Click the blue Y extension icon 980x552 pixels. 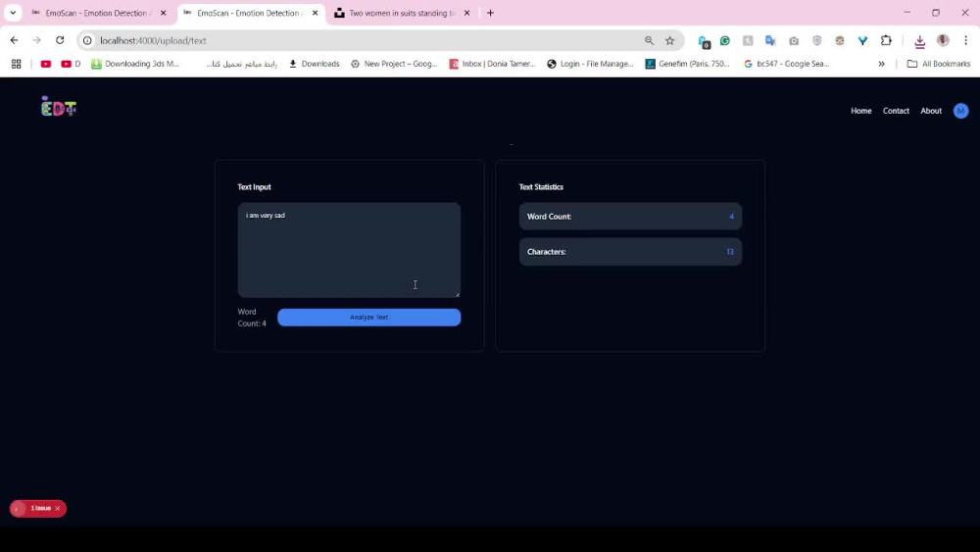pyautogui.click(x=862, y=40)
